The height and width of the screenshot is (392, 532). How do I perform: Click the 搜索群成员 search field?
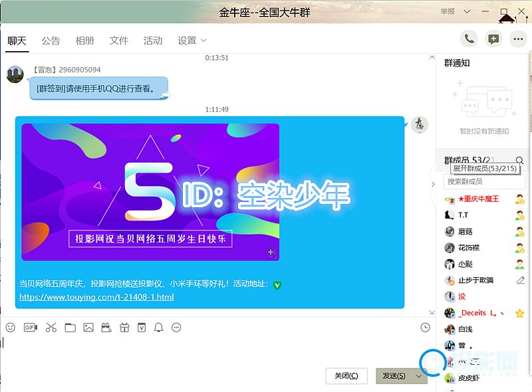coord(484,182)
